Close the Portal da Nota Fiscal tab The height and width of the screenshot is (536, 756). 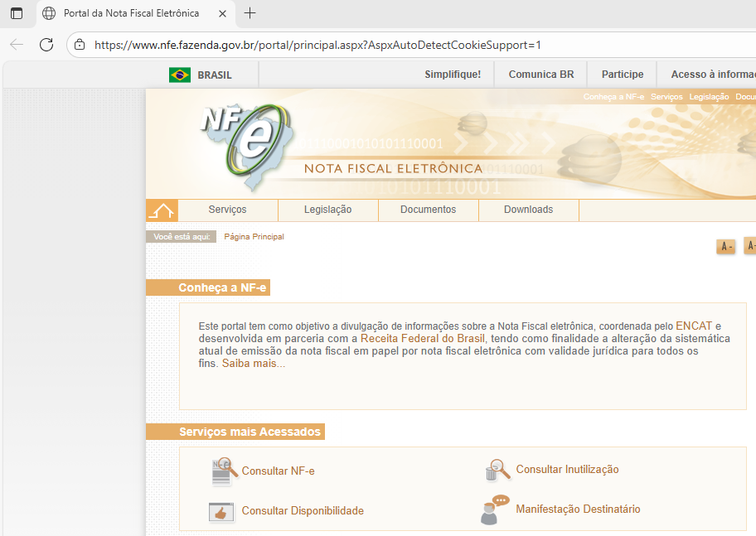(x=221, y=13)
